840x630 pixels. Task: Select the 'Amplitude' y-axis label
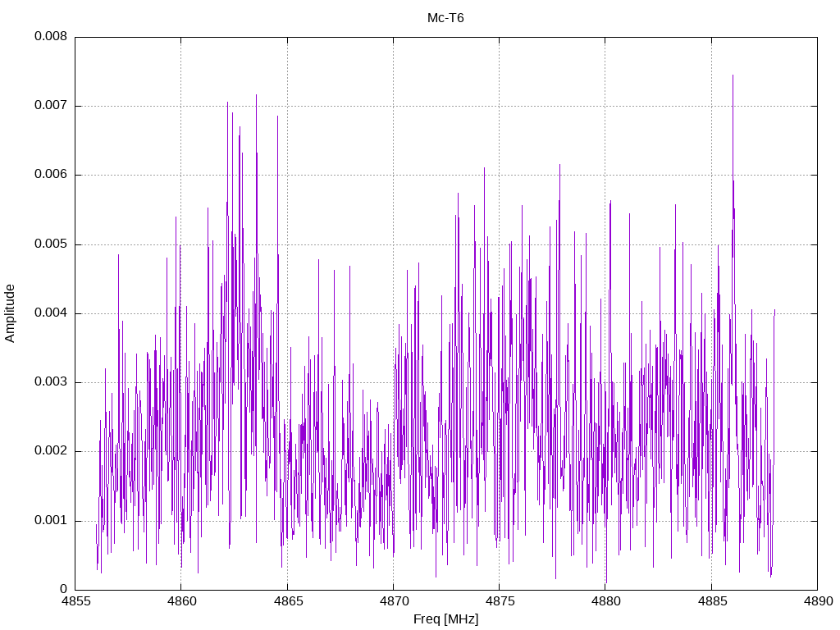pyautogui.click(x=10, y=313)
